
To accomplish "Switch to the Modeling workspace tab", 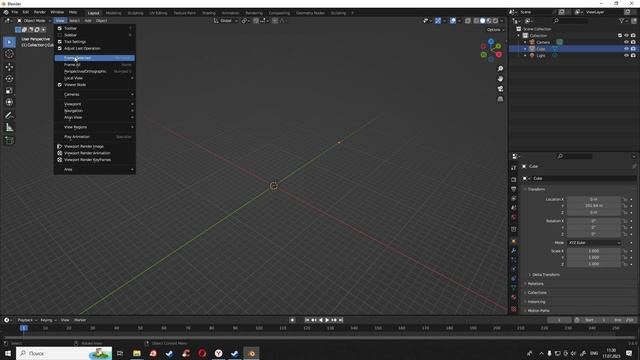I will (x=113, y=13).
